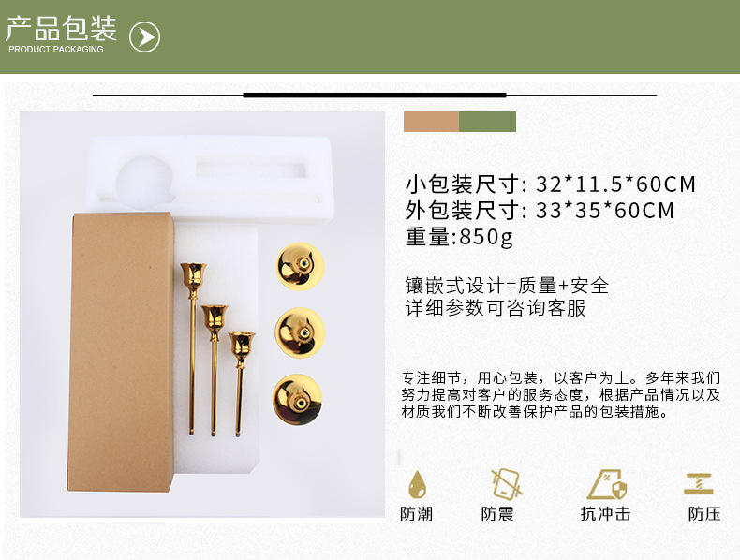This screenshot has height=560, width=740.
Task: Click the 产品包装 heading title
Action: click(x=61, y=28)
